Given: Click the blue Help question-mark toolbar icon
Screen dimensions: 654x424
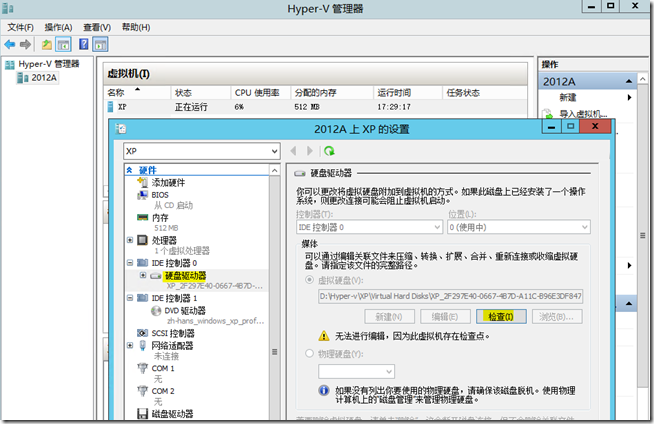Looking at the screenshot, I should (83, 44).
